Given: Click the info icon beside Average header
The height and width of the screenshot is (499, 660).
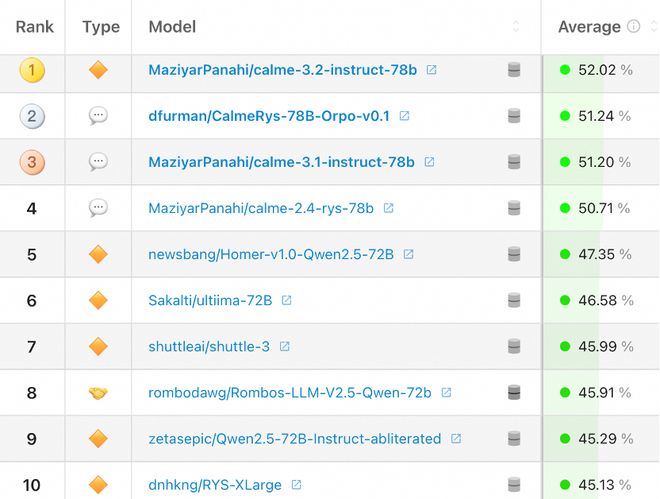Looking at the screenshot, I should coord(633,27).
